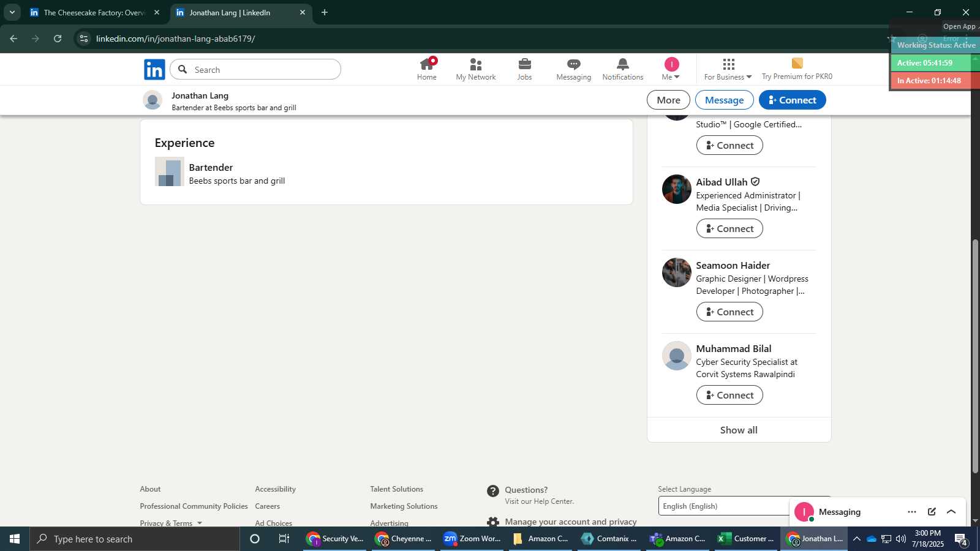Click Questions help center icon
The height and width of the screenshot is (551, 980).
coord(493,491)
